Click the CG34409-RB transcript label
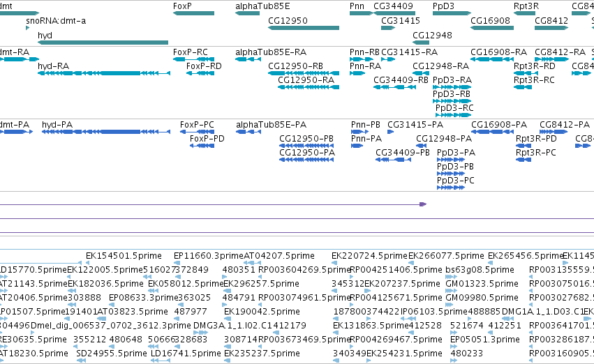594x364 pixels. point(401,80)
